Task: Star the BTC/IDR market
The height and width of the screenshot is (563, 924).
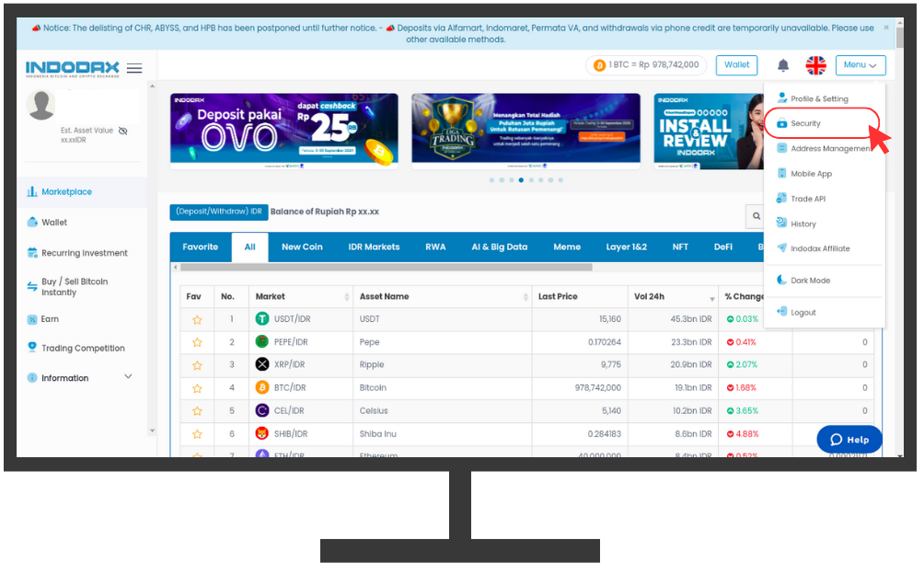Action: 197,388
